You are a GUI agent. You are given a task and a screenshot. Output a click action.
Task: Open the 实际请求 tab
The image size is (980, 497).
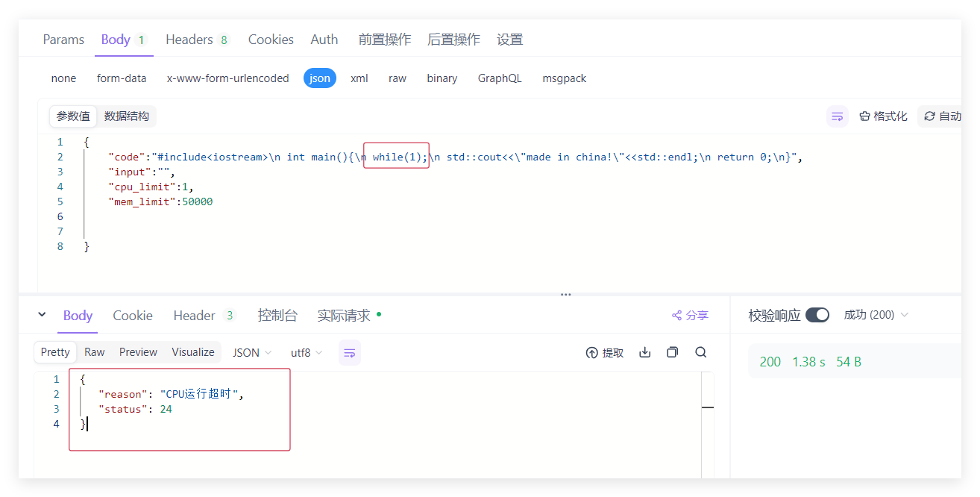point(349,316)
